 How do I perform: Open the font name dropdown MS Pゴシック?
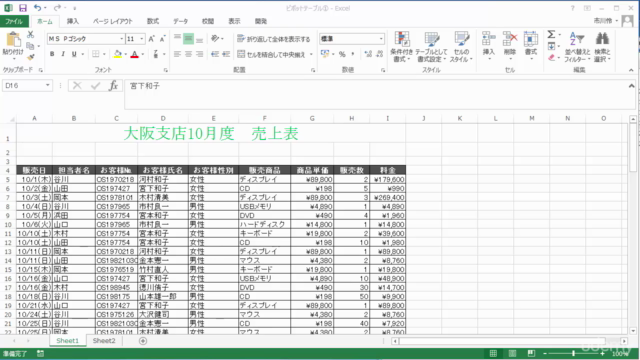pos(121,39)
